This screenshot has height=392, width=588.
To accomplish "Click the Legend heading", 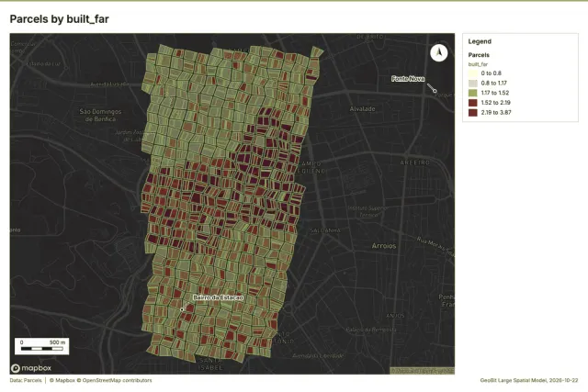I will [480, 41].
